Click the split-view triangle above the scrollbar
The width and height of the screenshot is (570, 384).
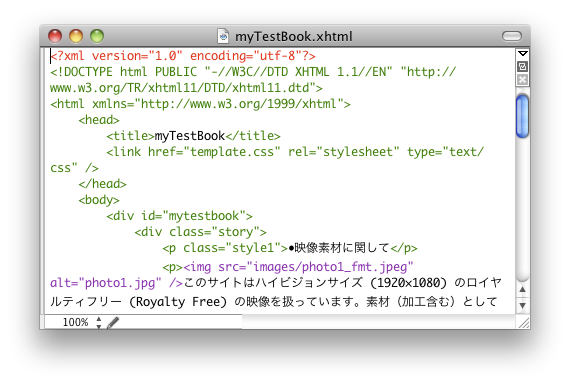point(523,53)
